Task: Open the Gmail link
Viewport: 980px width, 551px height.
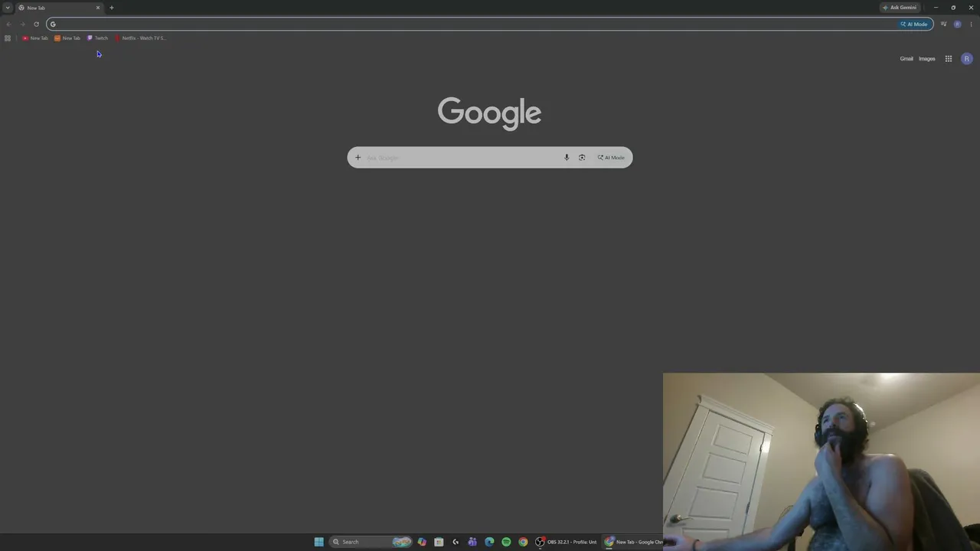Action: click(x=906, y=59)
